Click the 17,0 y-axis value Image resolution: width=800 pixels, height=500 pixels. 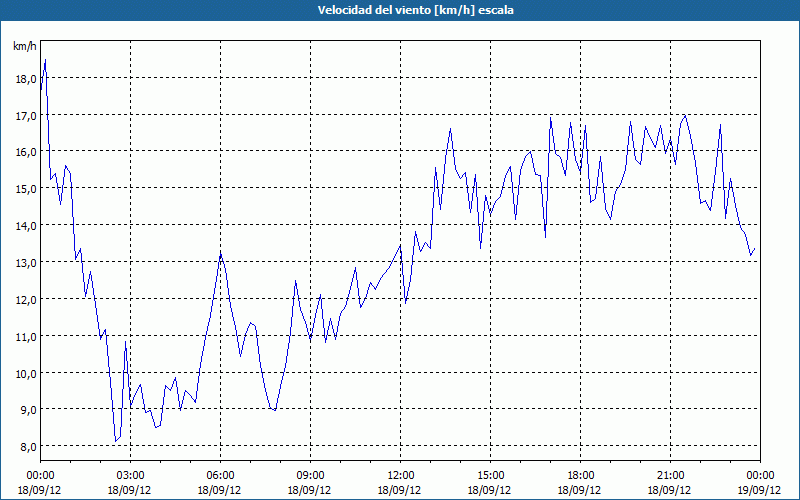tap(26, 116)
